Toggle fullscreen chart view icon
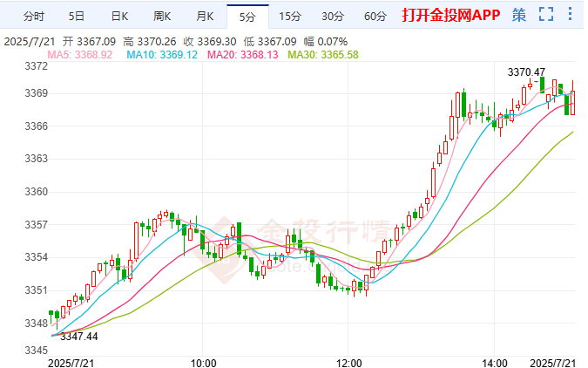This screenshot has width=588, height=368. pyautogui.click(x=546, y=14)
